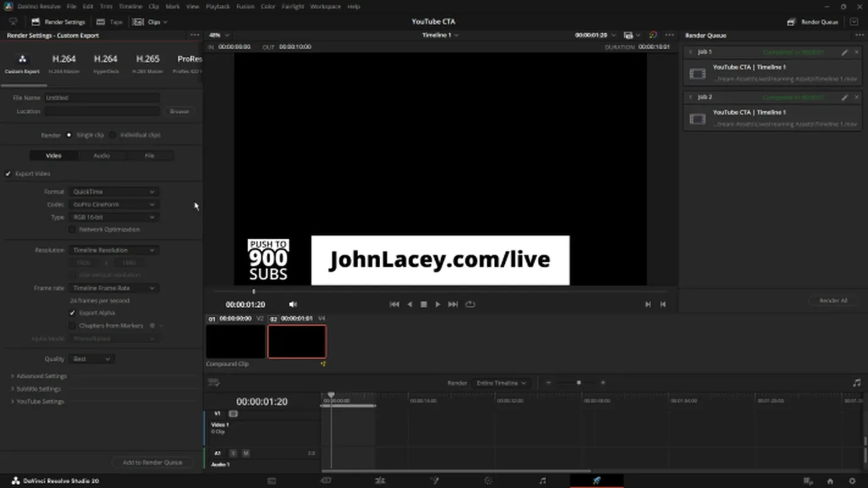Toggle Render Settings panel in top toolbar
The image size is (868, 488).
(x=58, y=22)
